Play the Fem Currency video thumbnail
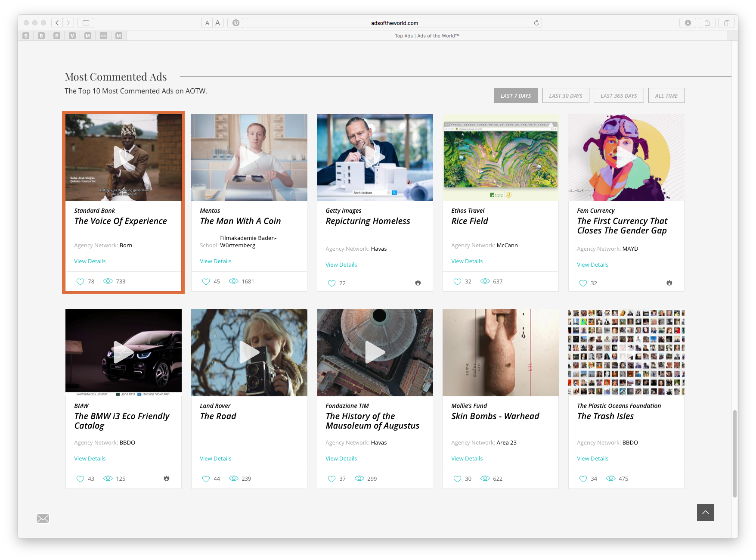756x560 pixels. [x=626, y=157]
